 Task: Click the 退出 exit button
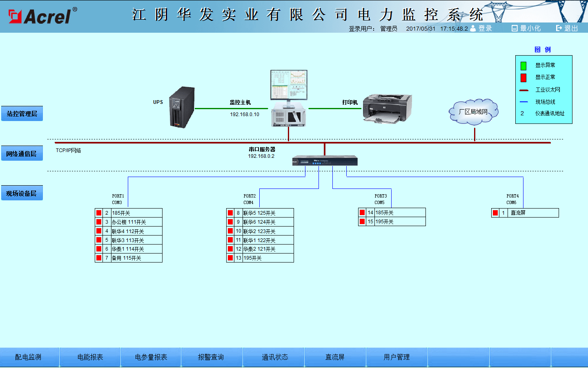(x=567, y=28)
